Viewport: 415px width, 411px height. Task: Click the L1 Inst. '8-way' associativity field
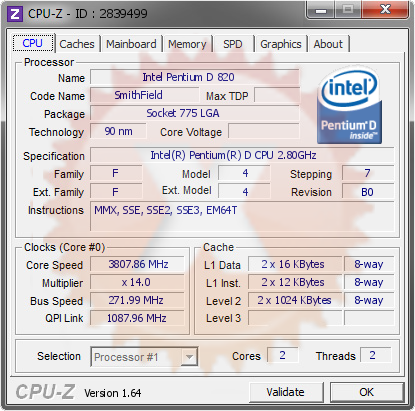[x=369, y=282]
